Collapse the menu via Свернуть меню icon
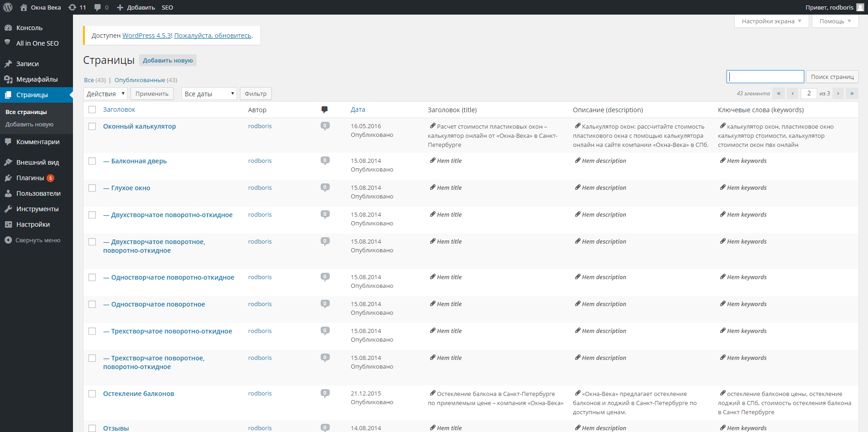The image size is (868, 432). coord(8,240)
